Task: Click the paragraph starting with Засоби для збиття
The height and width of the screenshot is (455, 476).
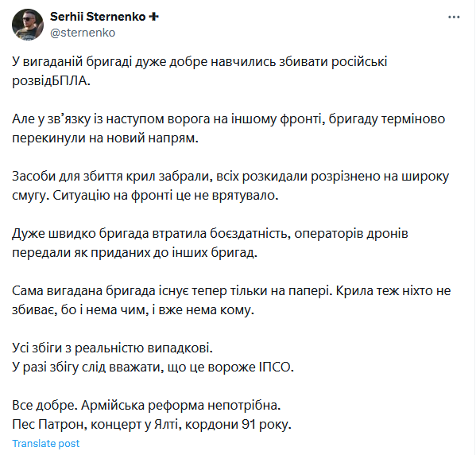Action: click(x=230, y=185)
